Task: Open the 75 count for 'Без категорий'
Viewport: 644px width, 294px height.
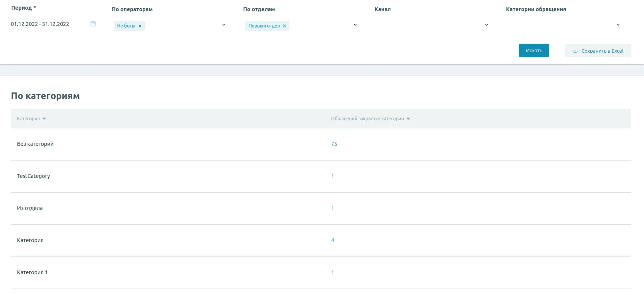Action: (334, 144)
